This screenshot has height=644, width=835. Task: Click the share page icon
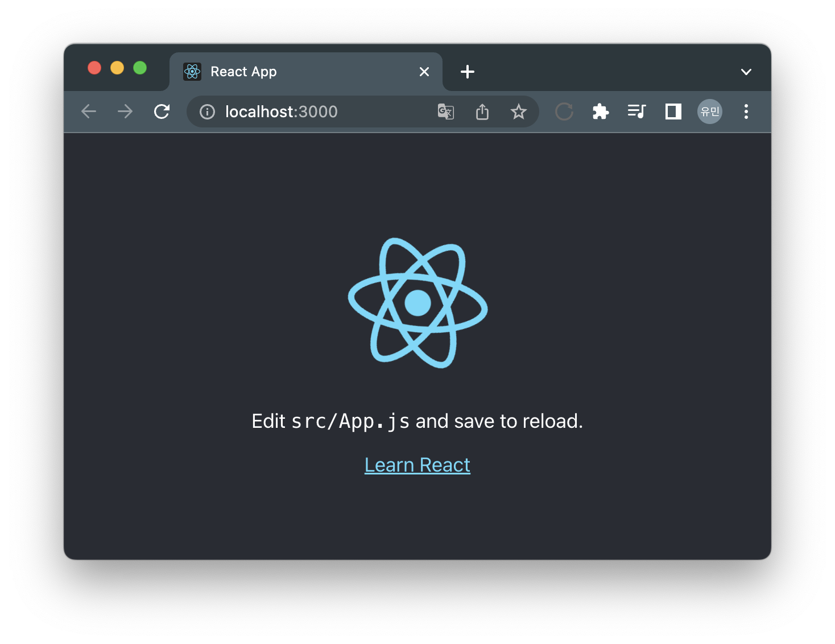point(482,112)
